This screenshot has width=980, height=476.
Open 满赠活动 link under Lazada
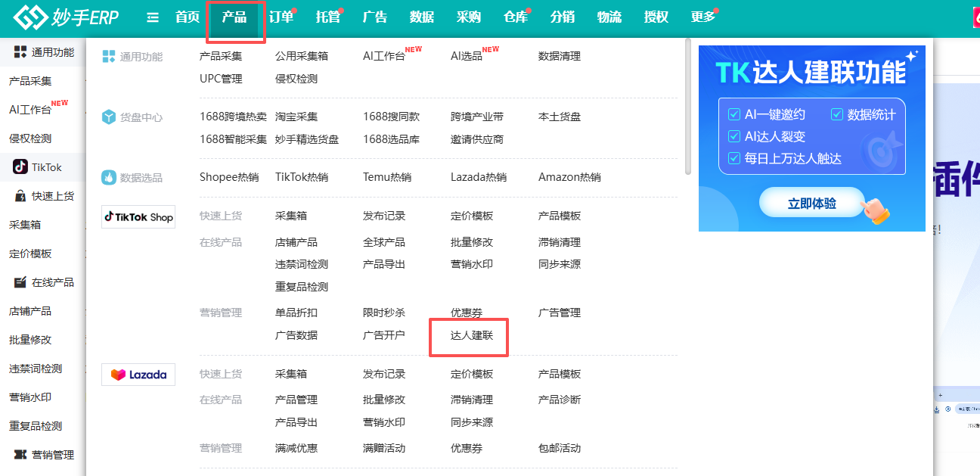coord(384,448)
